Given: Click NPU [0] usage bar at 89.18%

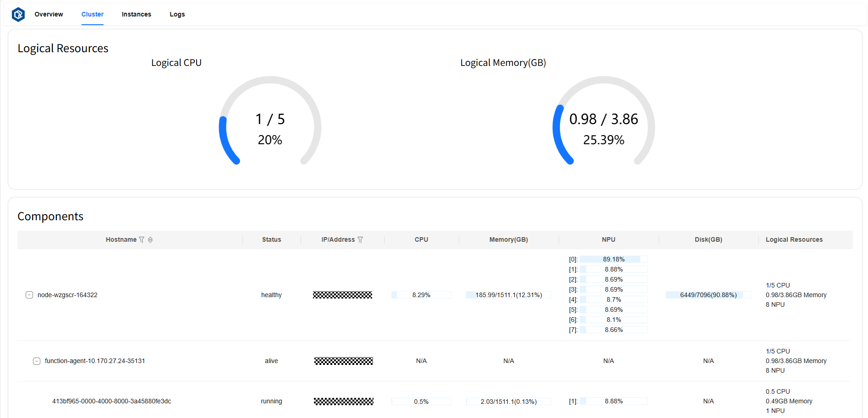Looking at the screenshot, I should tap(613, 260).
